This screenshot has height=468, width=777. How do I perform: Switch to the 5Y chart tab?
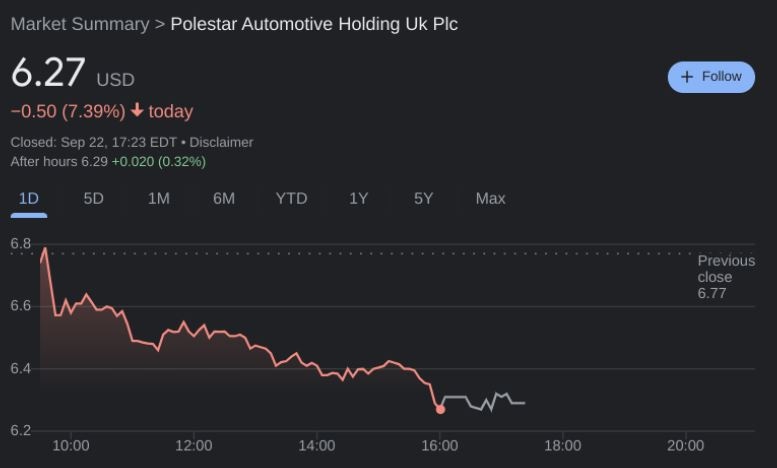tap(424, 198)
